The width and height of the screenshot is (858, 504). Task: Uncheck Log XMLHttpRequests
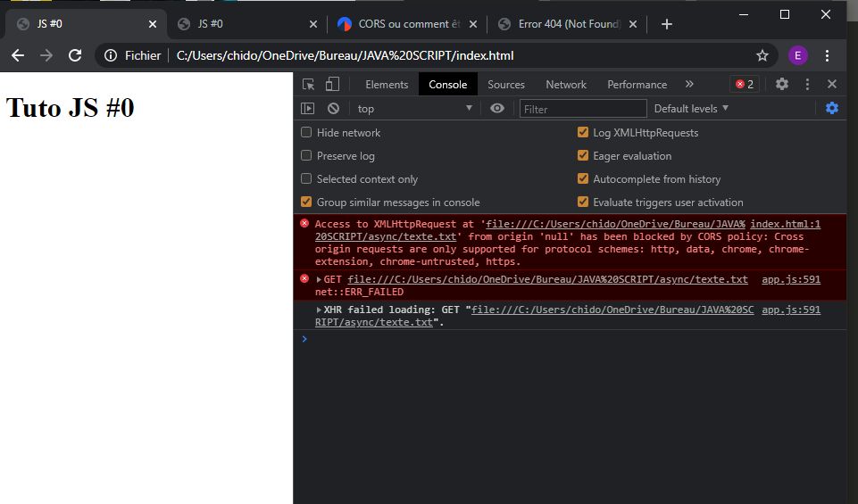click(583, 132)
